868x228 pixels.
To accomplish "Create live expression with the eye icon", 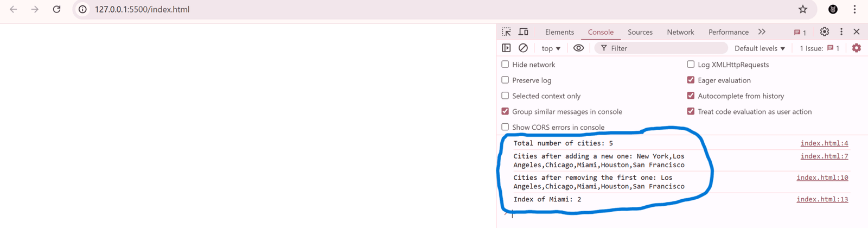I will coord(578,48).
